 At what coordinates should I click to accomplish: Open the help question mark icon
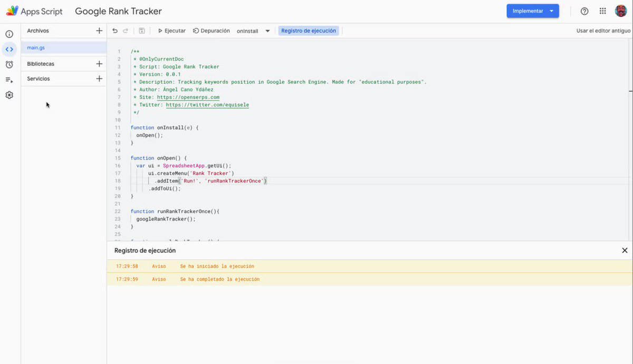tap(584, 11)
